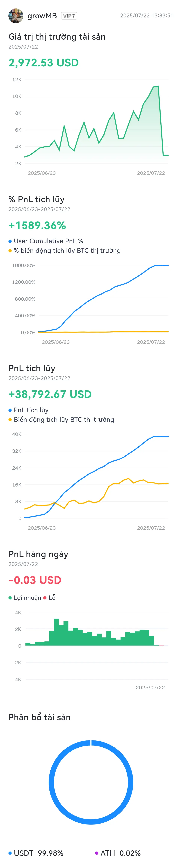Screen dimensions: 182x868
Task: Open the growMB profile avatar
Action: coord(16,16)
